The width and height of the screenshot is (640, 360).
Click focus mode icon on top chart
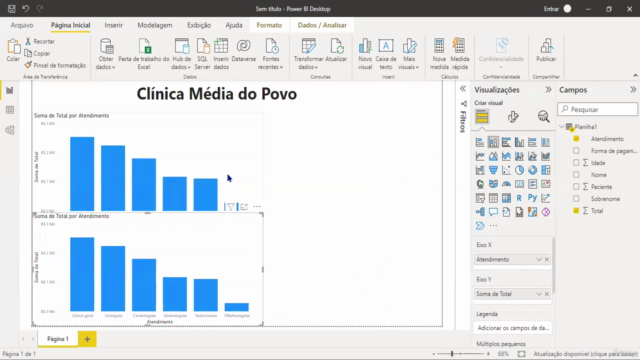[x=244, y=207]
